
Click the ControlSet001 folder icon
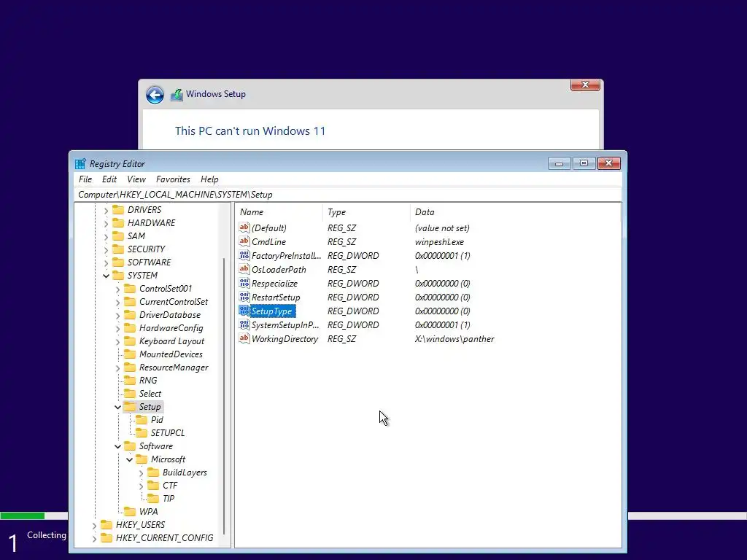(x=130, y=288)
